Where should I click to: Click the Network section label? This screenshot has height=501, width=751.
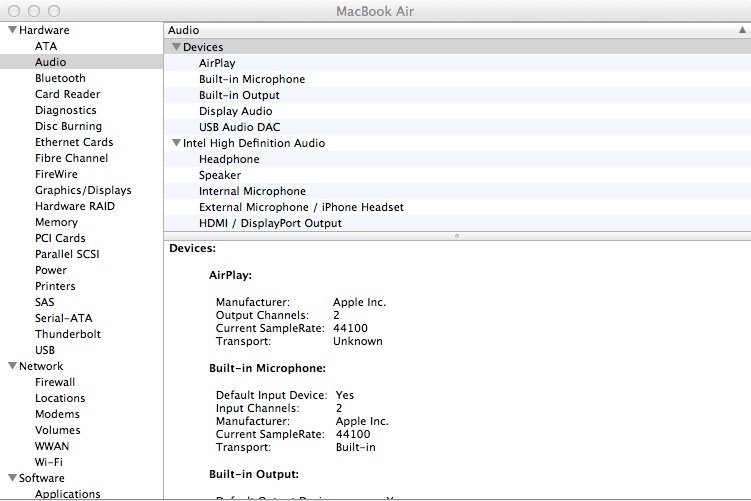(41, 366)
